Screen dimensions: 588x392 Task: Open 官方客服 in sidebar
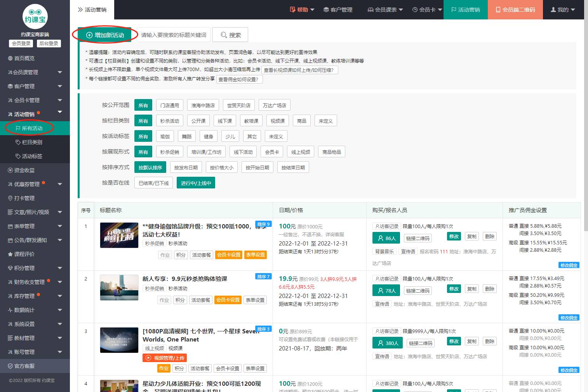35,366
